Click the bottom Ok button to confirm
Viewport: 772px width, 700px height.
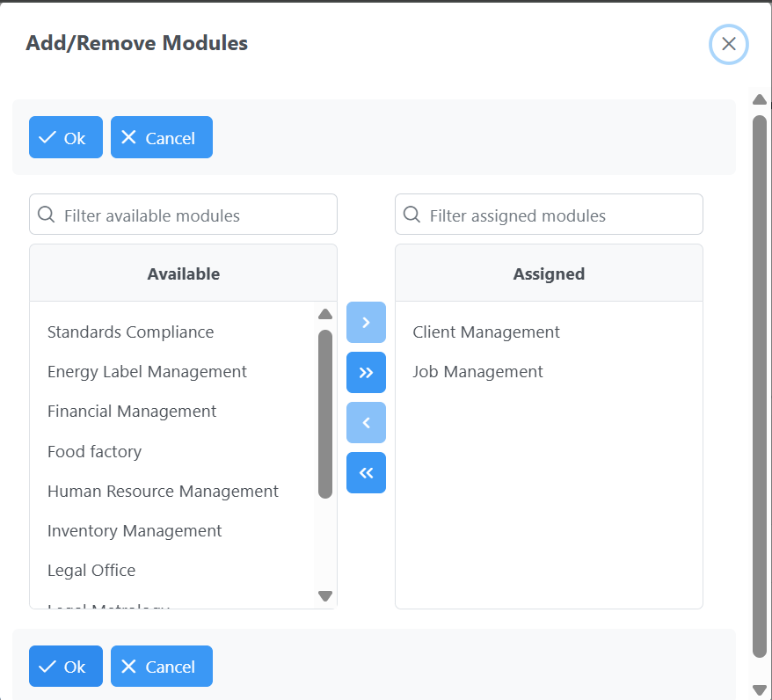coord(65,666)
